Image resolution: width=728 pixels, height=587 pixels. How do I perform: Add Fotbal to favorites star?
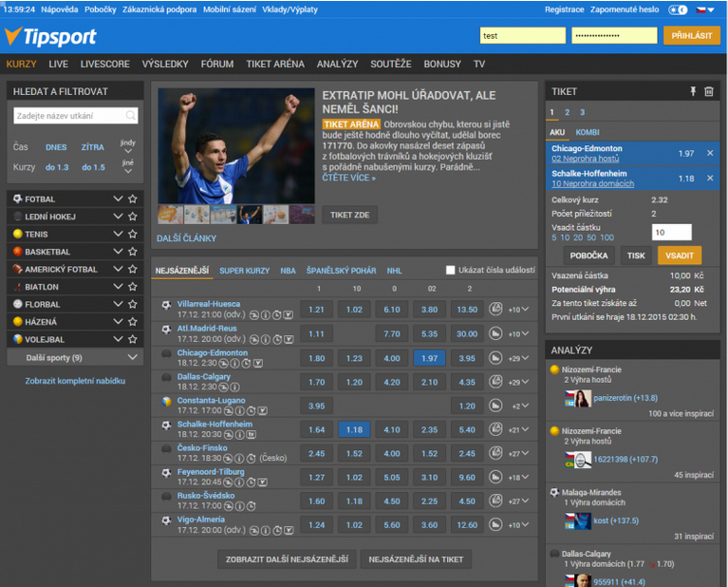(x=133, y=199)
